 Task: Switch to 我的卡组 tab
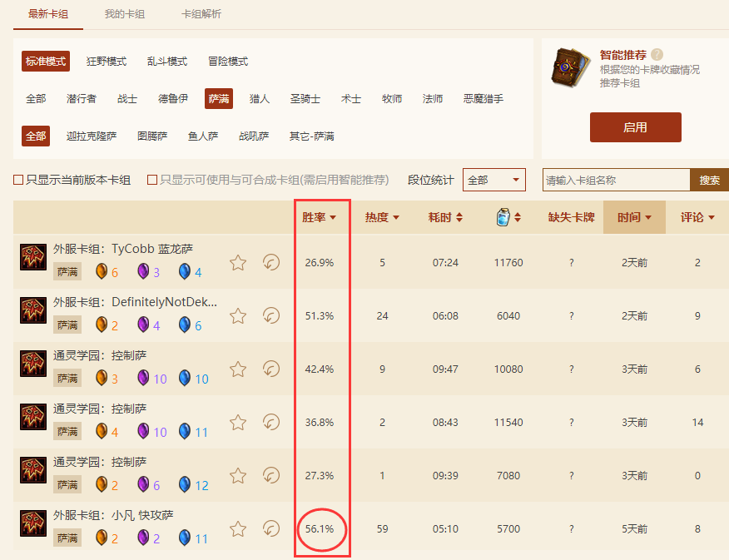(125, 14)
